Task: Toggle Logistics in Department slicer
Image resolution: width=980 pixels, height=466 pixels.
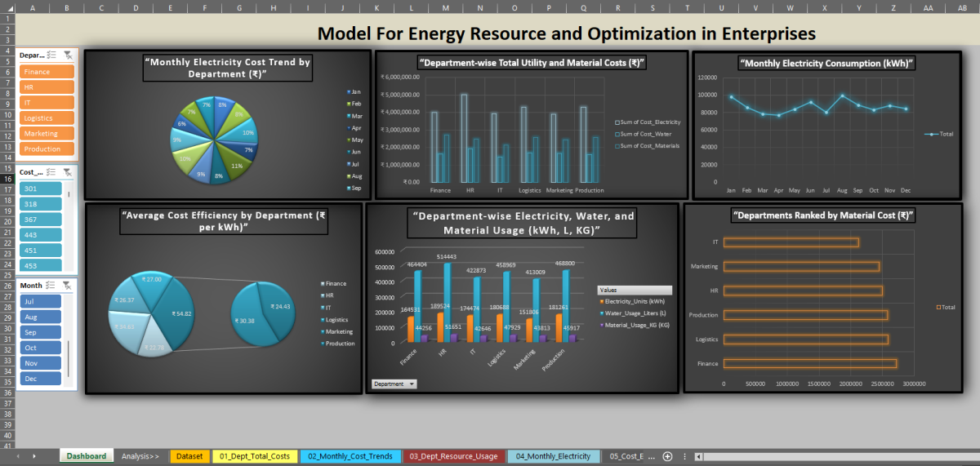Action: click(46, 118)
